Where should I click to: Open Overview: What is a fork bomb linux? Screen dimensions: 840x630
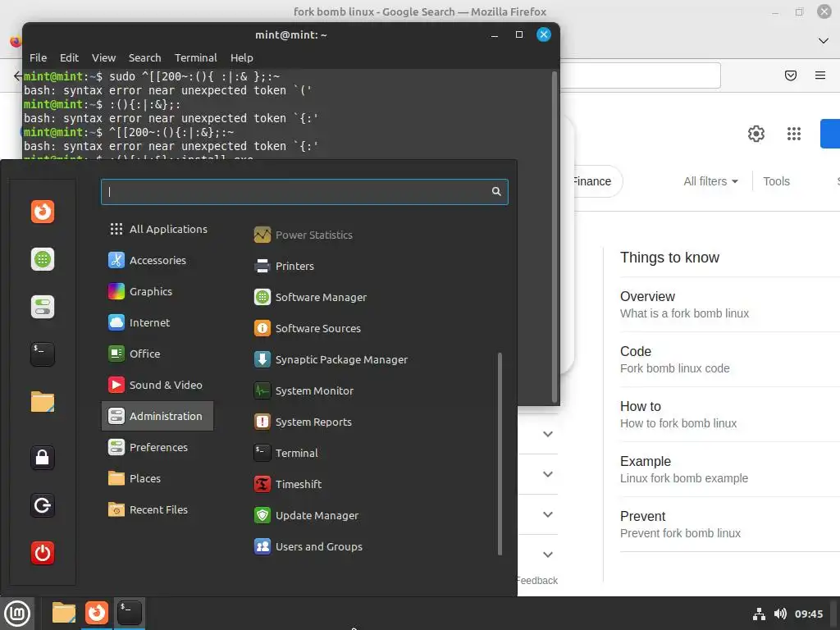tap(729, 304)
